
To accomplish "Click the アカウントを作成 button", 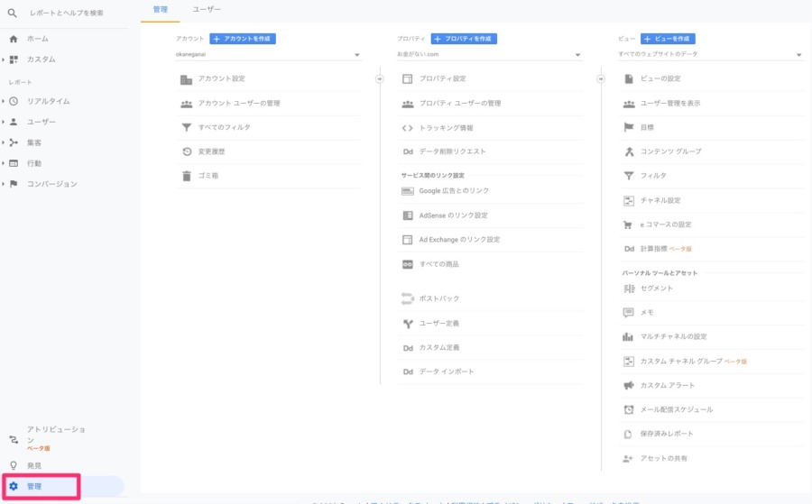I will point(243,39).
